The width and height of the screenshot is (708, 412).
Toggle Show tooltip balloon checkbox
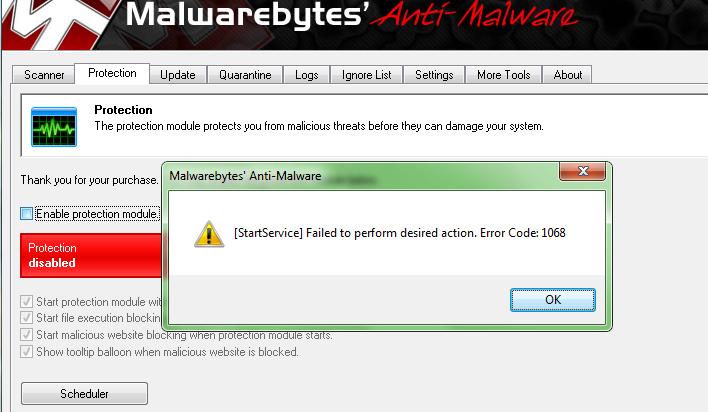point(27,351)
